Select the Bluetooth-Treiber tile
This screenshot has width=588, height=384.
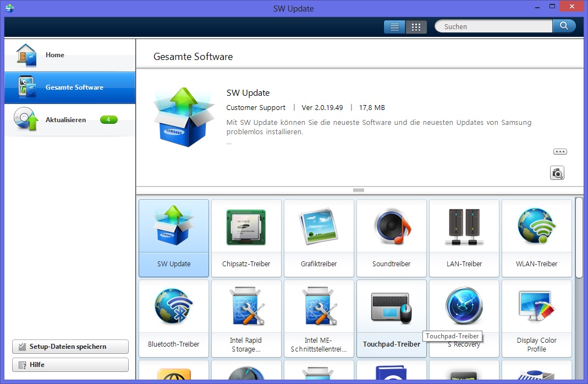tap(174, 319)
